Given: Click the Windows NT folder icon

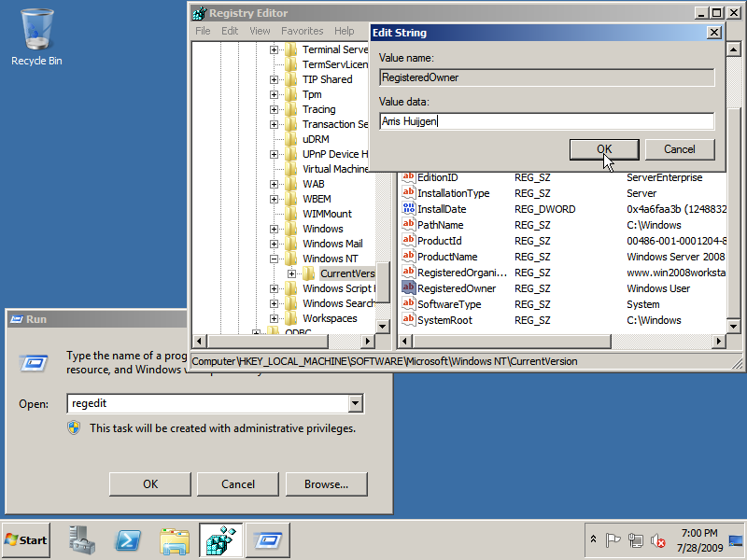Looking at the screenshot, I should pos(291,259).
